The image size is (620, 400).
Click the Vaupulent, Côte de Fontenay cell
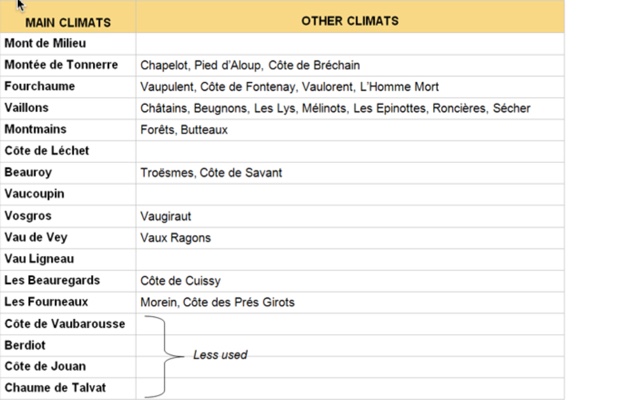point(289,87)
